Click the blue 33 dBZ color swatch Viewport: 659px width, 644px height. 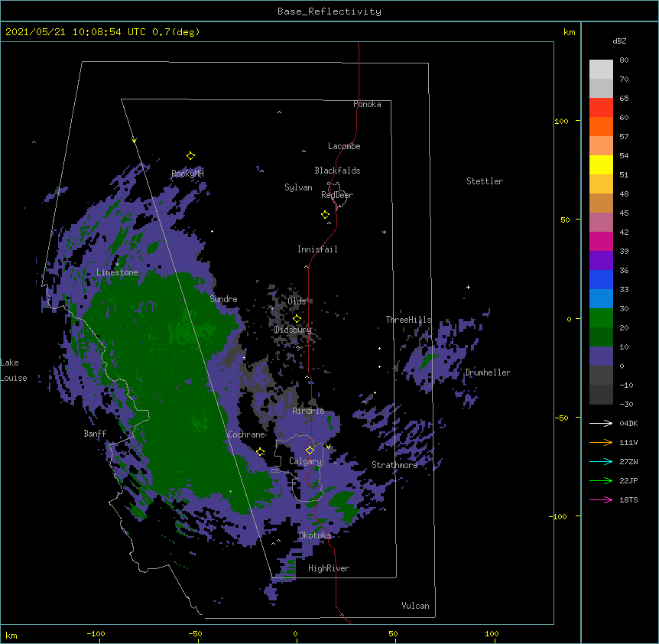(x=601, y=279)
